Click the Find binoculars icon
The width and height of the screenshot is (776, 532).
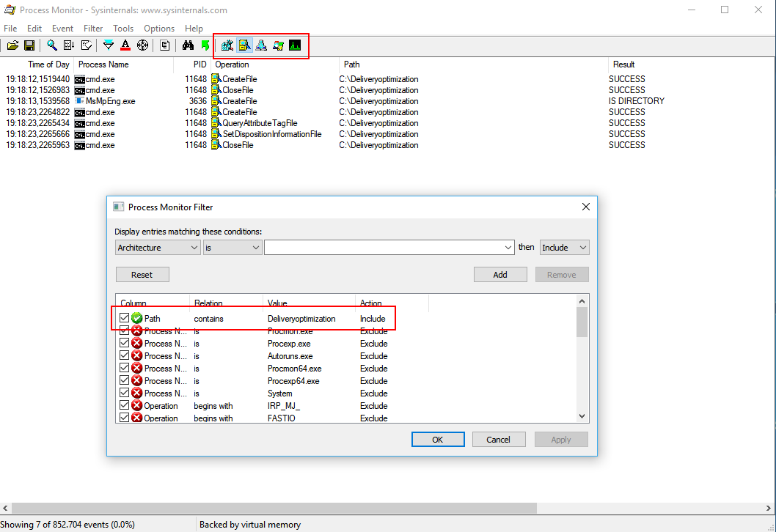[188, 45]
